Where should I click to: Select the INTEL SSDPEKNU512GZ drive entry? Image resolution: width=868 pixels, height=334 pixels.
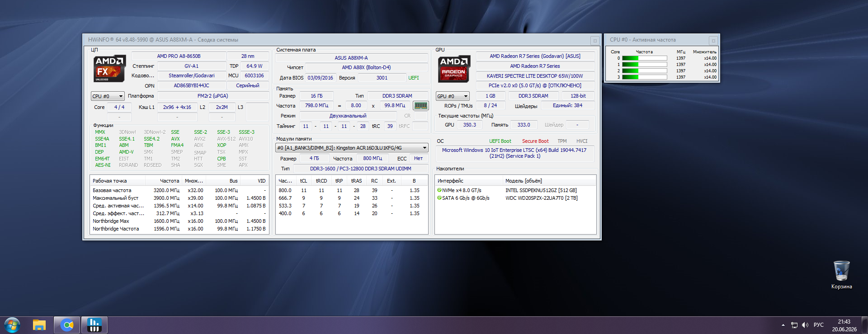tap(541, 190)
